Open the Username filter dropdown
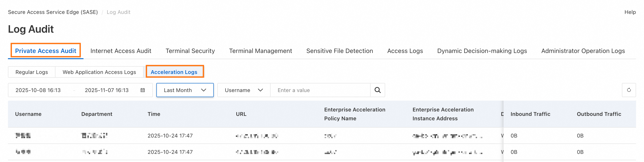This screenshot has width=644, height=162. pos(244,90)
